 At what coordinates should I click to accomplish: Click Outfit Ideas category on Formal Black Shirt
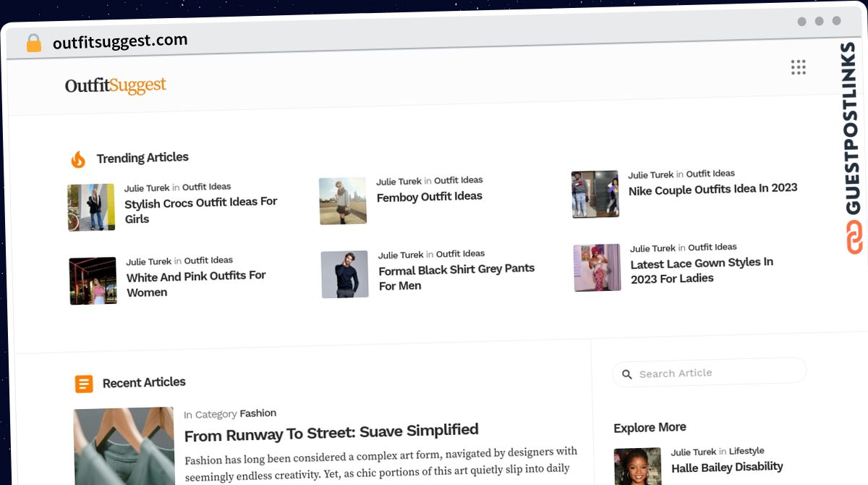pos(461,254)
